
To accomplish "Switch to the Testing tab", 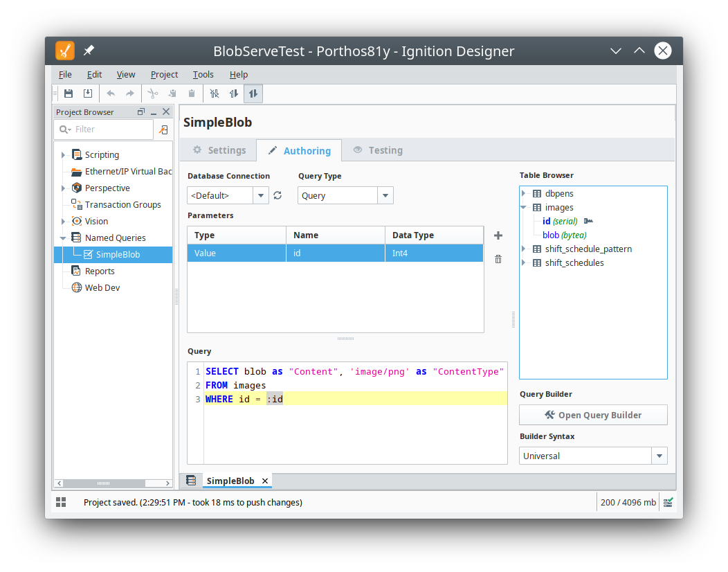I will coord(377,150).
